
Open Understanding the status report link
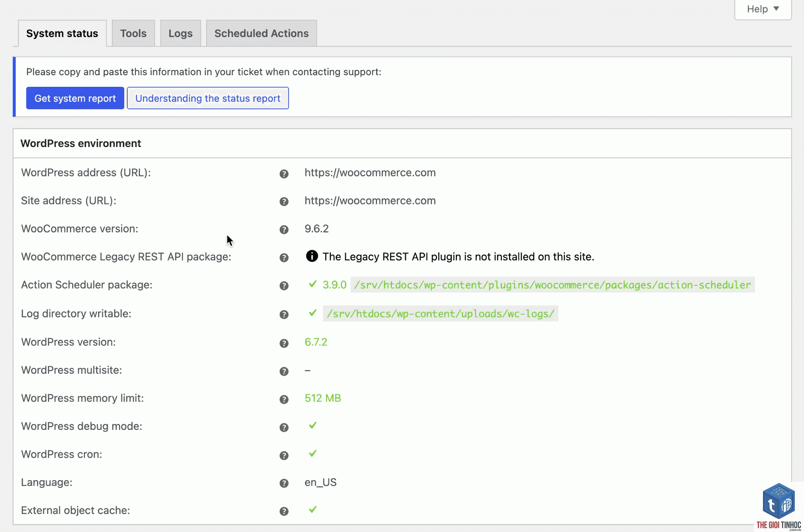[208, 98]
